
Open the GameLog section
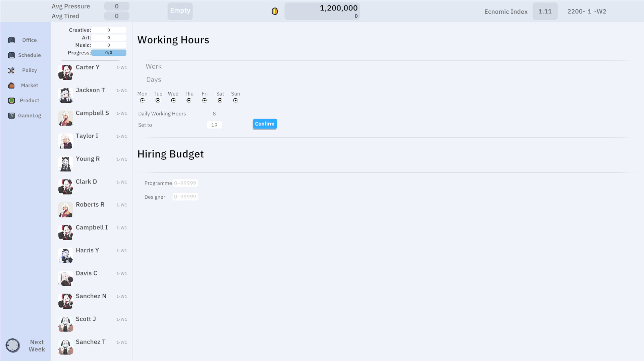(x=30, y=115)
